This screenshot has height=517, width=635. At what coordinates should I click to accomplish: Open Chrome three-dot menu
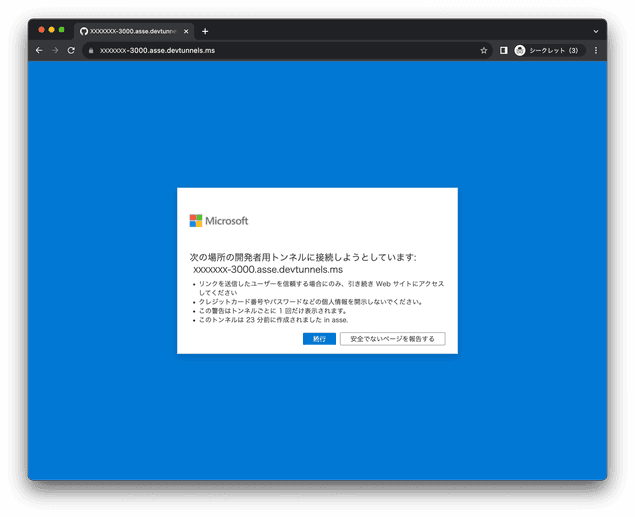coord(596,50)
